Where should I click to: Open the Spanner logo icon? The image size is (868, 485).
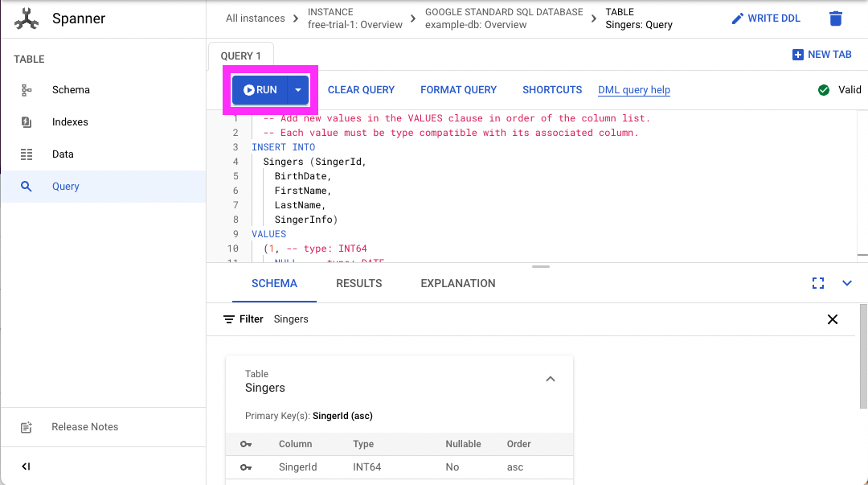pos(27,18)
